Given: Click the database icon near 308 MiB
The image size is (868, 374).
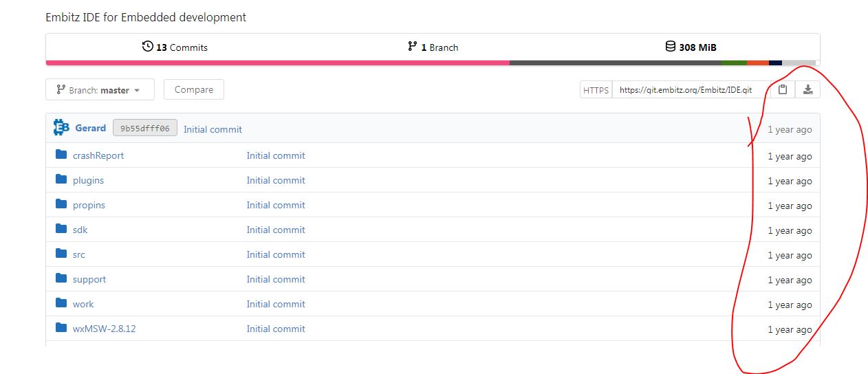Looking at the screenshot, I should pos(670,47).
